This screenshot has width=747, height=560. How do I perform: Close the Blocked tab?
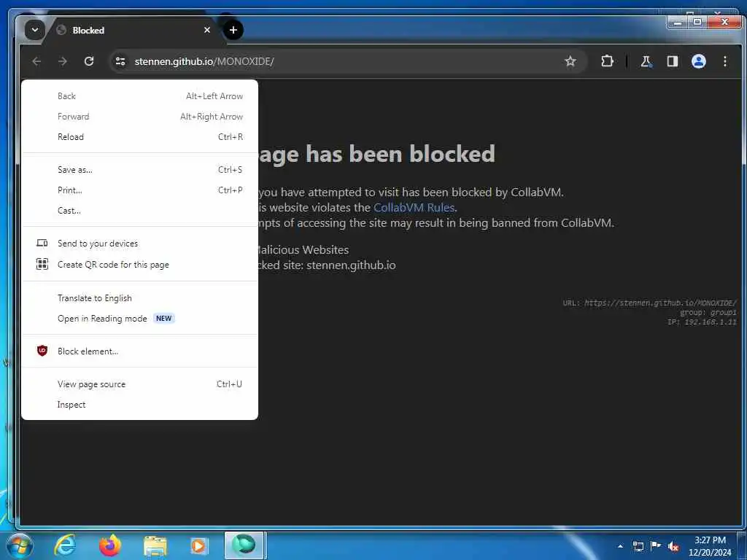pyautogui.click(x=207, y=30)
